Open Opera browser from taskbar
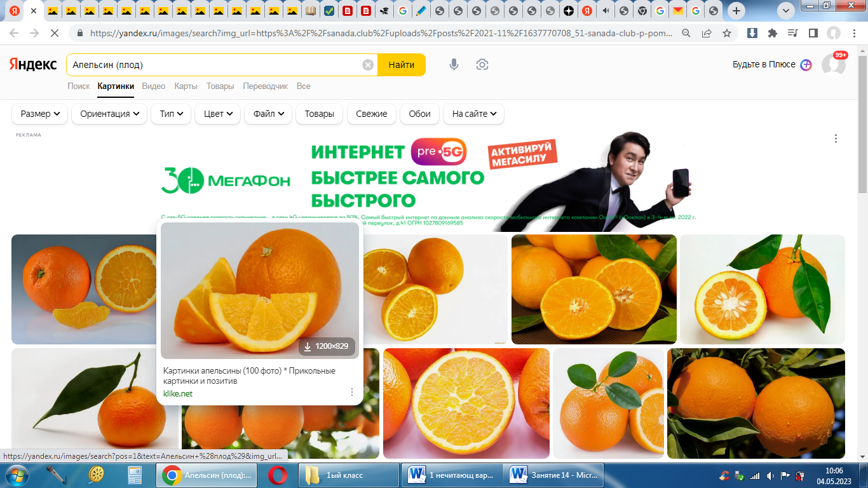Screen dimensions: 868x488 point(277,475)
